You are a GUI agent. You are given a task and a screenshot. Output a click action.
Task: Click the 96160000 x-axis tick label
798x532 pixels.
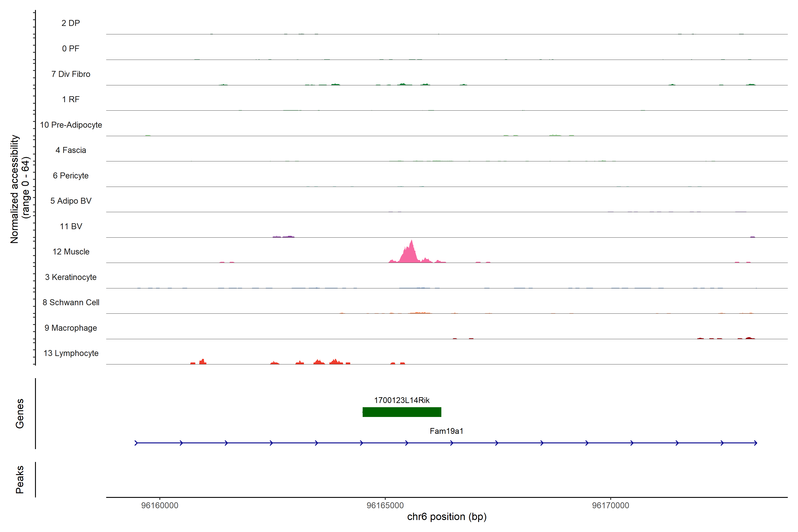click(160, 505)
